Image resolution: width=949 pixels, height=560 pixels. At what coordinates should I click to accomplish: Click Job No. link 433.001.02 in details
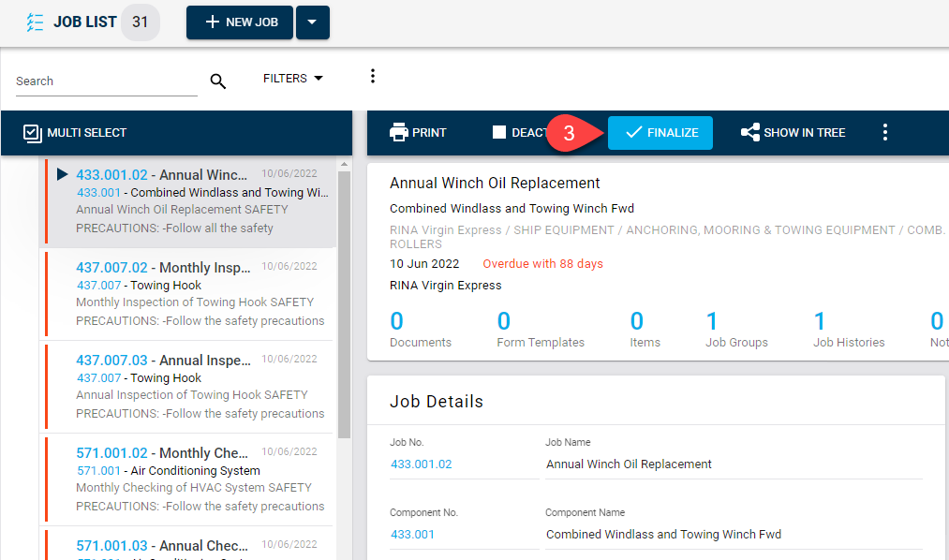pos(422,464)
